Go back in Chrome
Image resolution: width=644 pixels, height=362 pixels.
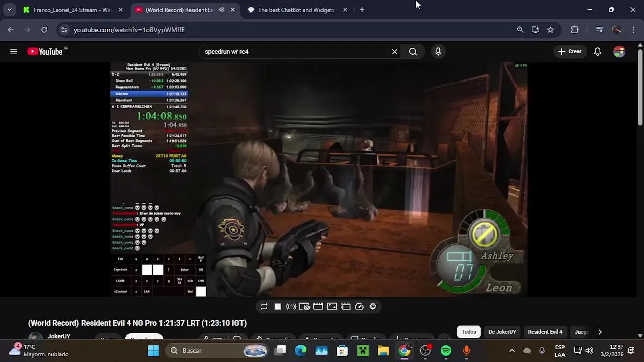[11, 30]
